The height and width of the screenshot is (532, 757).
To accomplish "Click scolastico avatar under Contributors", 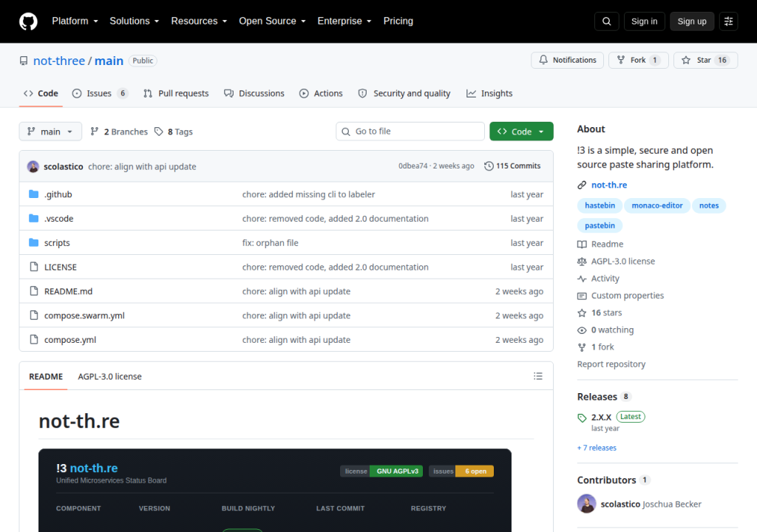I will tap(586, 503).
